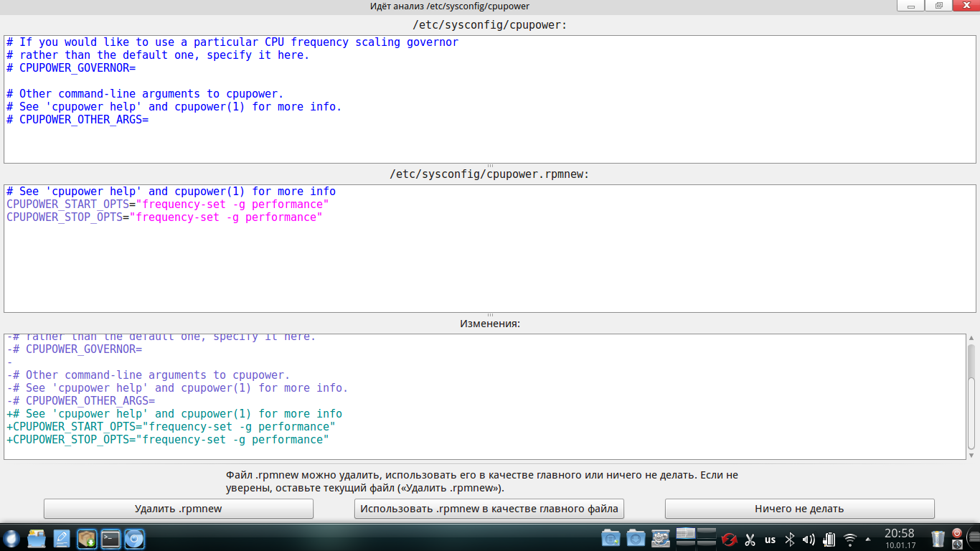
Task: Click the package installer taskbar icon
Action: click(x=87, y=538)
